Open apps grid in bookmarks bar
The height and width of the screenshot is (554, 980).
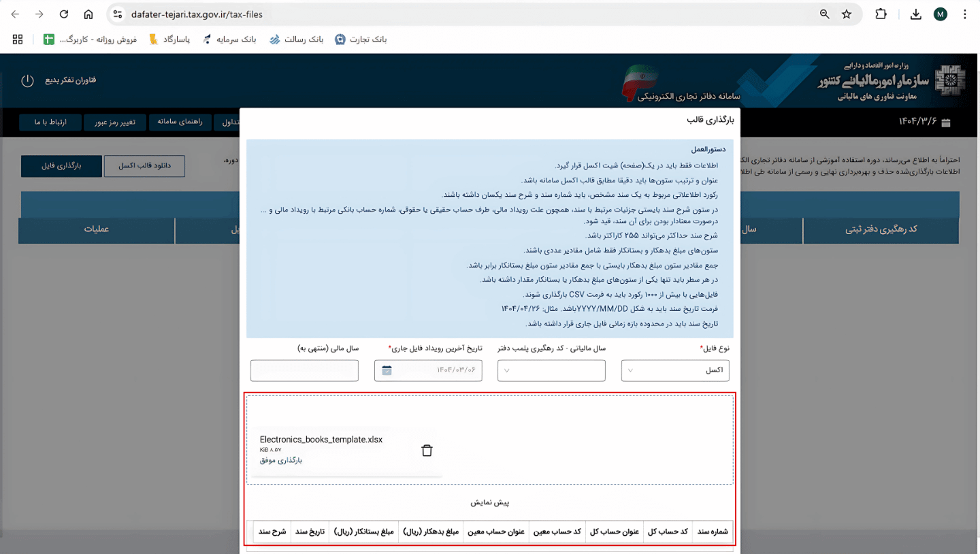click(x=18, y=39)
